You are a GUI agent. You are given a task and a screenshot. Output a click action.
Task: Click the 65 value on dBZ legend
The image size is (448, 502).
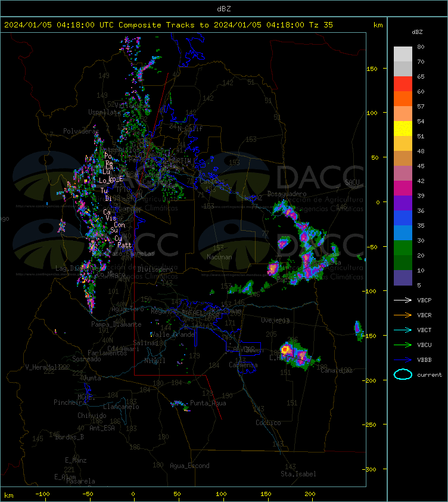[x=421, y=76]
